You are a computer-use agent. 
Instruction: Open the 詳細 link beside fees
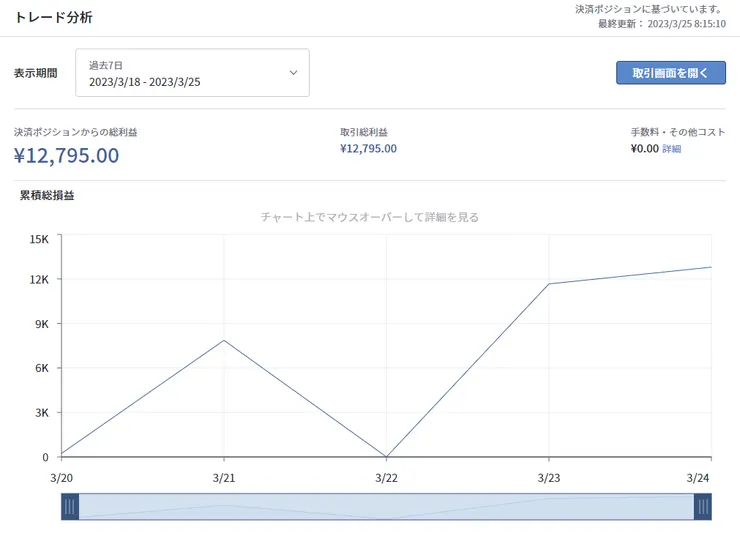point(671,149)
